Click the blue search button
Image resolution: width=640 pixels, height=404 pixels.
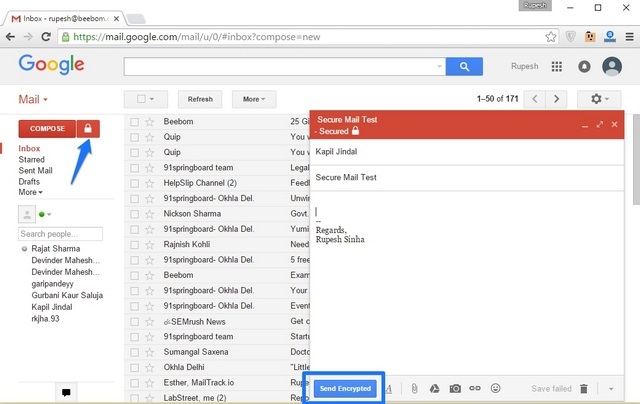pyautogui.click(x=464, y=67)
